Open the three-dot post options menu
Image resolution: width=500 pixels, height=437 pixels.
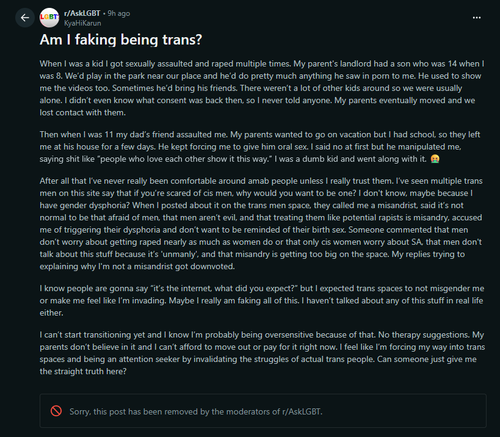coord(477,18)
